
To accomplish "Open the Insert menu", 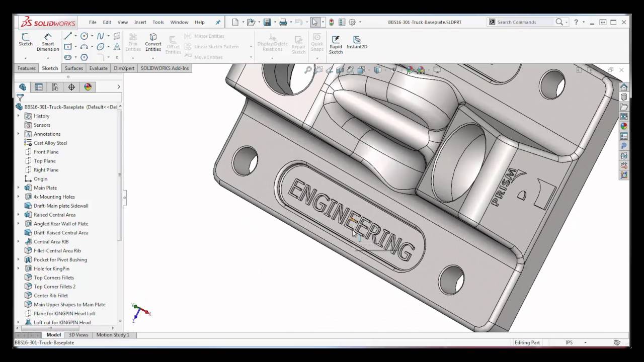I will point(140,22).
